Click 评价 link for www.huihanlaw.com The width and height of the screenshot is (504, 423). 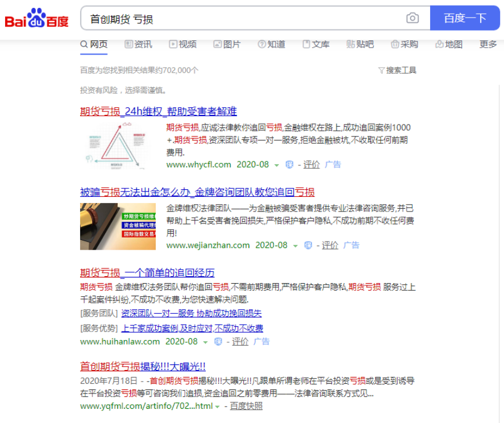(x=240, y=342)
